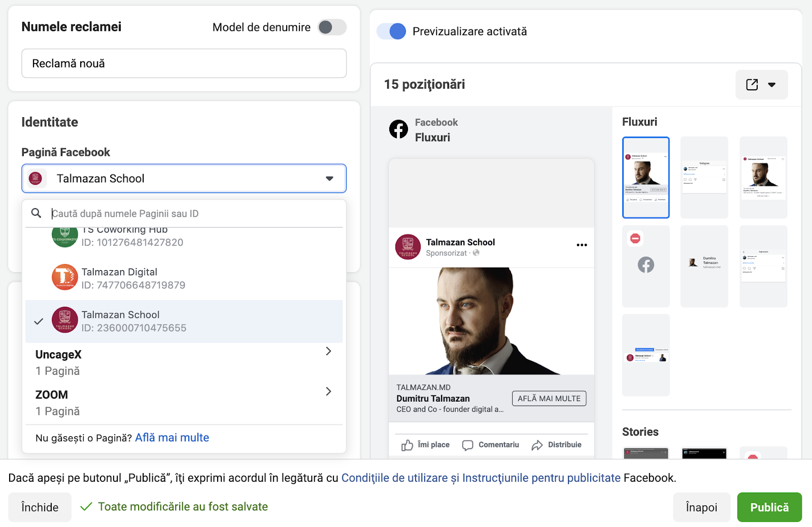Click the Înapoi button
The height and width of the screenshot is (527, 812).
(701, 507)
